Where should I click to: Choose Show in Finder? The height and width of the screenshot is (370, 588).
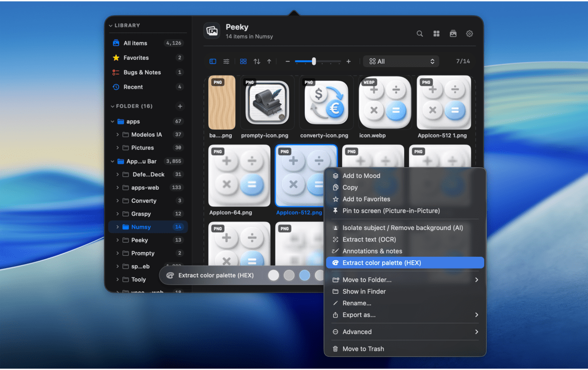pos(405,292)
